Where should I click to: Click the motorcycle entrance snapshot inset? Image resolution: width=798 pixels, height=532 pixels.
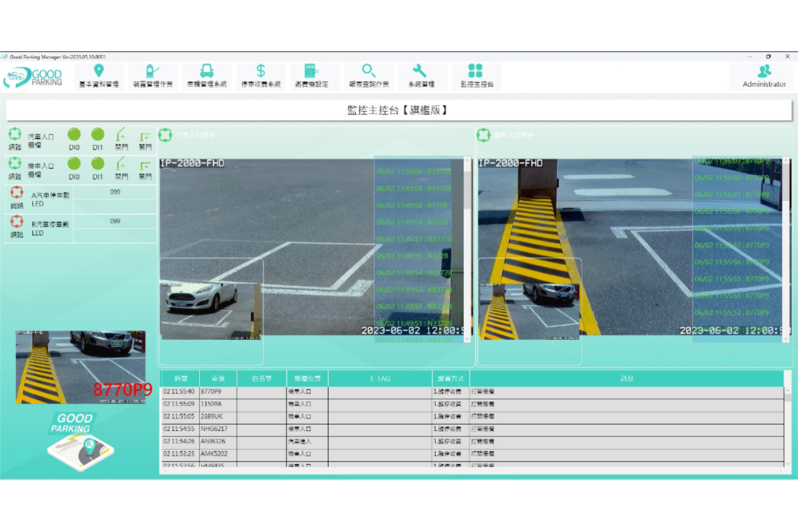[x=530, y=311]
